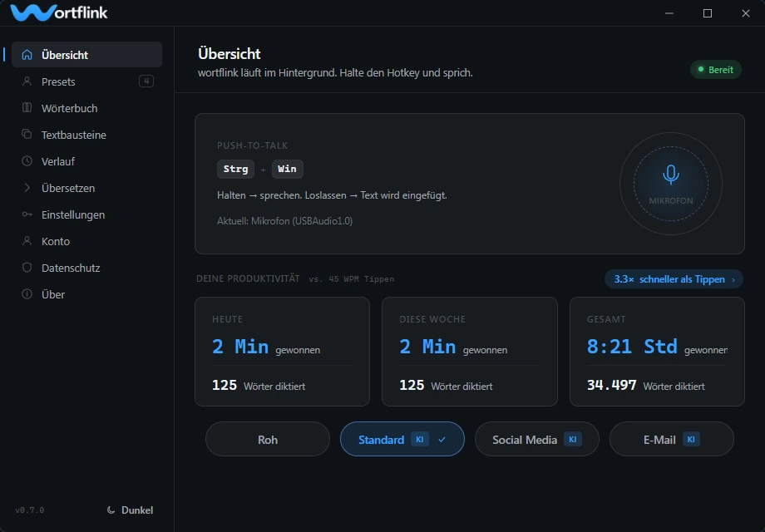Click the KI badge on the Standard preset
This screenshot has width=765, height=532.
pyautogui.click(x=420, y=440)
